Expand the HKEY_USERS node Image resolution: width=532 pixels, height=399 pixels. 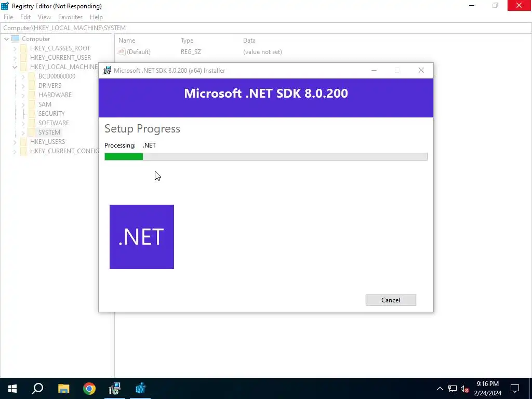click(15, 142)
